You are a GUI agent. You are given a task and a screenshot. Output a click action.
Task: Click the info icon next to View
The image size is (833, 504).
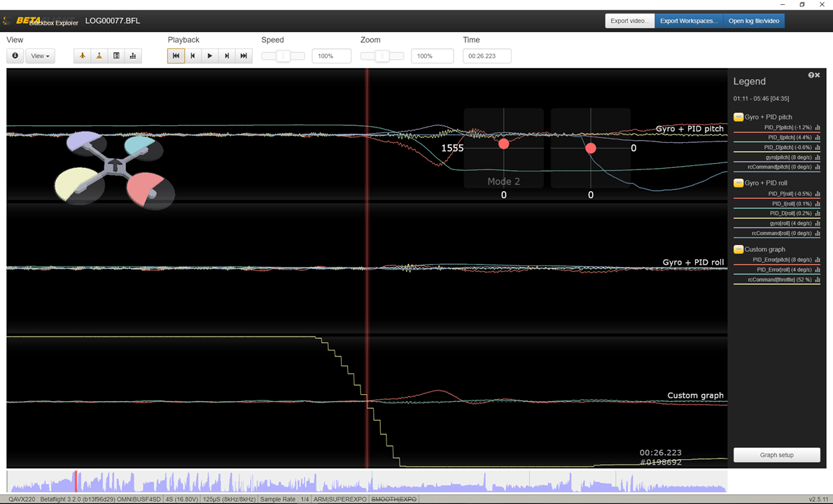point(15,55)
